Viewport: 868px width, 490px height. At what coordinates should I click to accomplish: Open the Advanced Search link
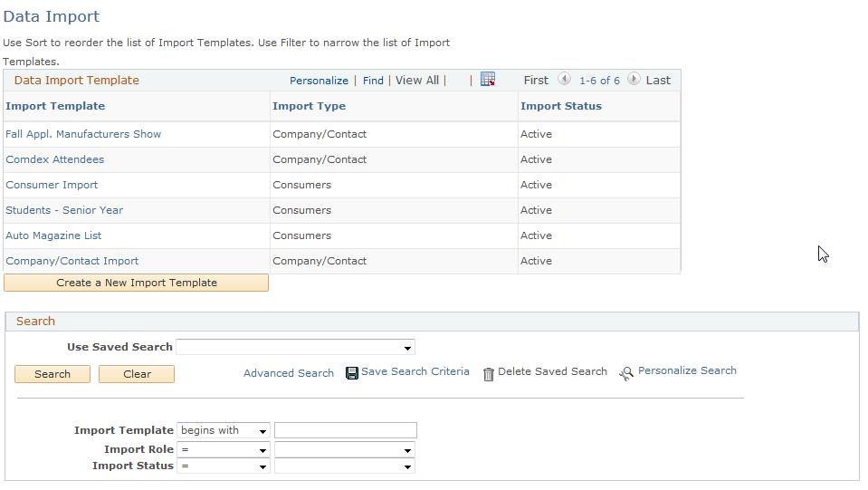pyautogui.click(x=289, y=373)
